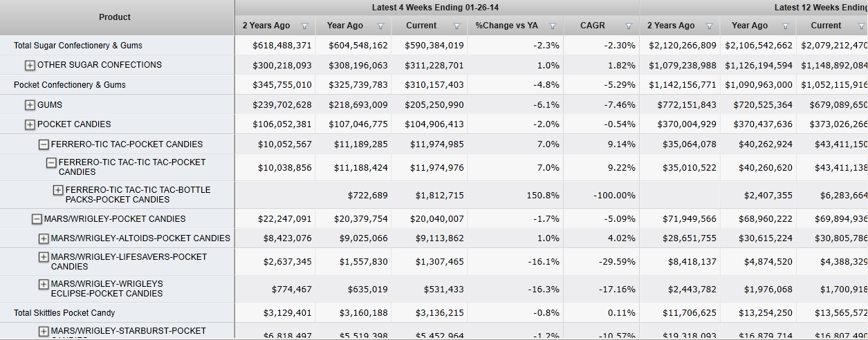This screenshot has width=868, height=340.
Task: Expand the OTHER SUGAR CONFECTIONS row
Action: (x=30, y=65)
